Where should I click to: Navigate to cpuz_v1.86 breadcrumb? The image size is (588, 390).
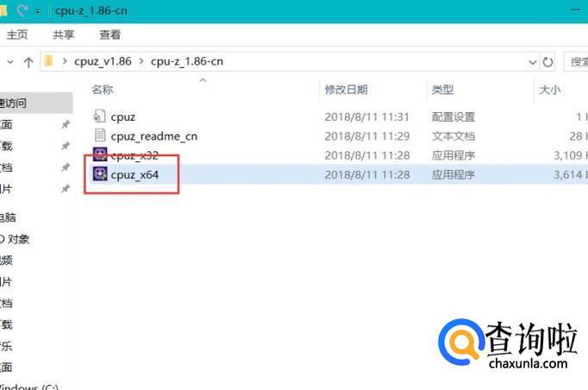(x=103, y=61)
